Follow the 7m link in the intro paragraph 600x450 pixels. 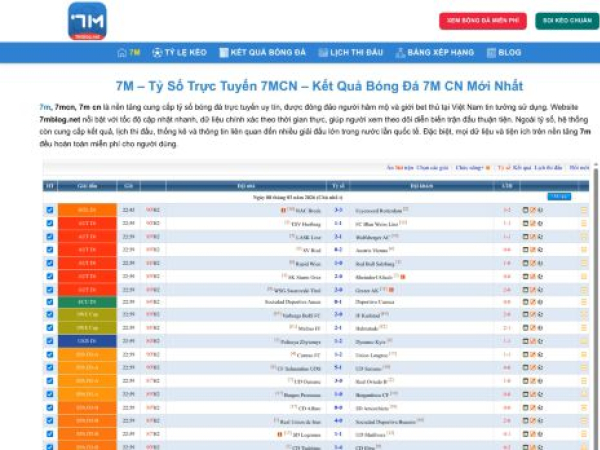click(45, 107)
